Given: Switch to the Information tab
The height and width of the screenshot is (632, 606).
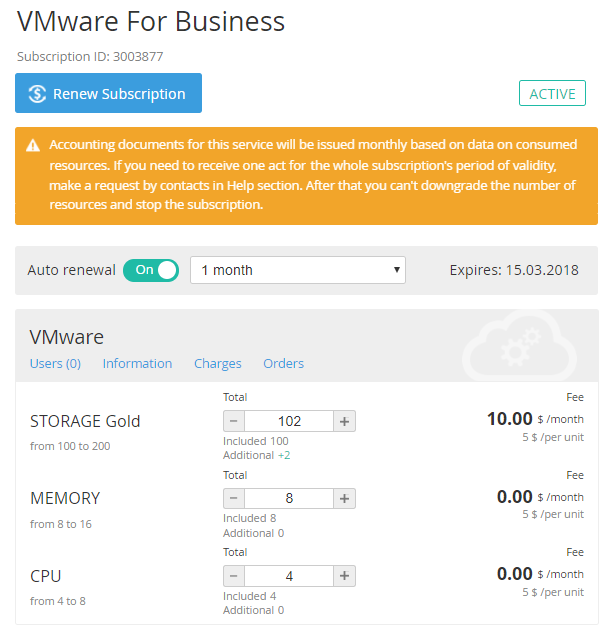Looking at the screenshot, I should [137, 363].
